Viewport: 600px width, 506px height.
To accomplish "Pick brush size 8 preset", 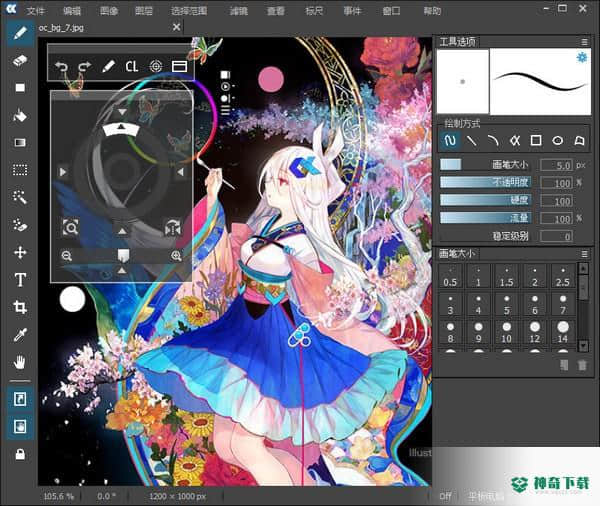I will click(450, 333).
